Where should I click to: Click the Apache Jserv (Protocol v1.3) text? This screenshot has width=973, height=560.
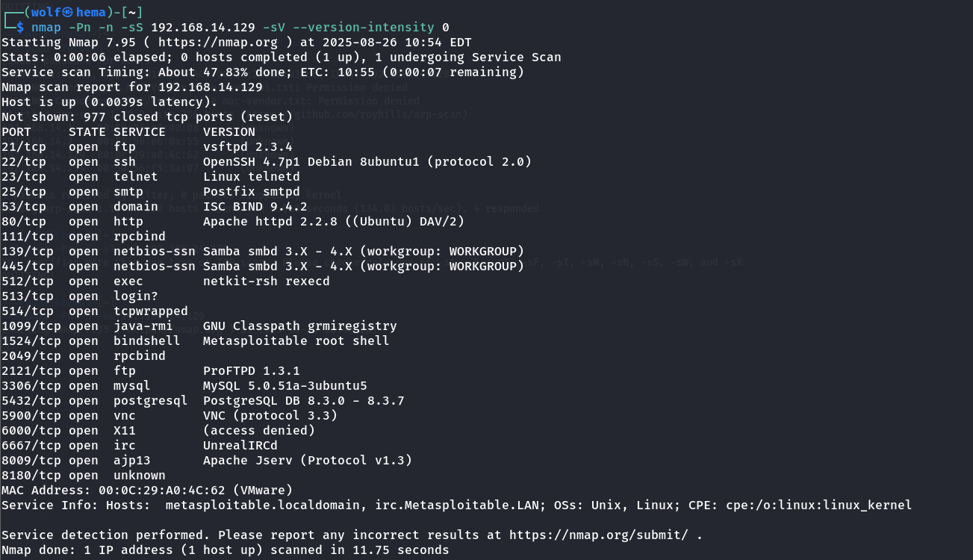click(307, 461)
